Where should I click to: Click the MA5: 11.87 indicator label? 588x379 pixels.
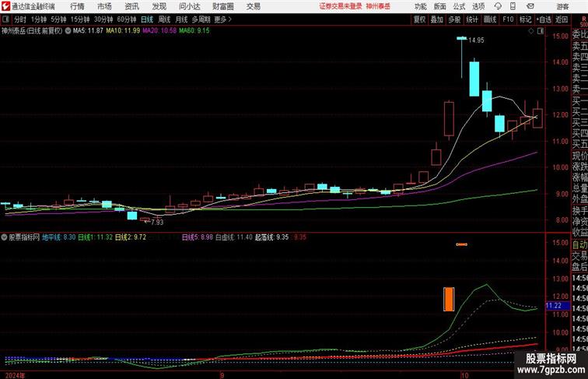tap(88, 31)
